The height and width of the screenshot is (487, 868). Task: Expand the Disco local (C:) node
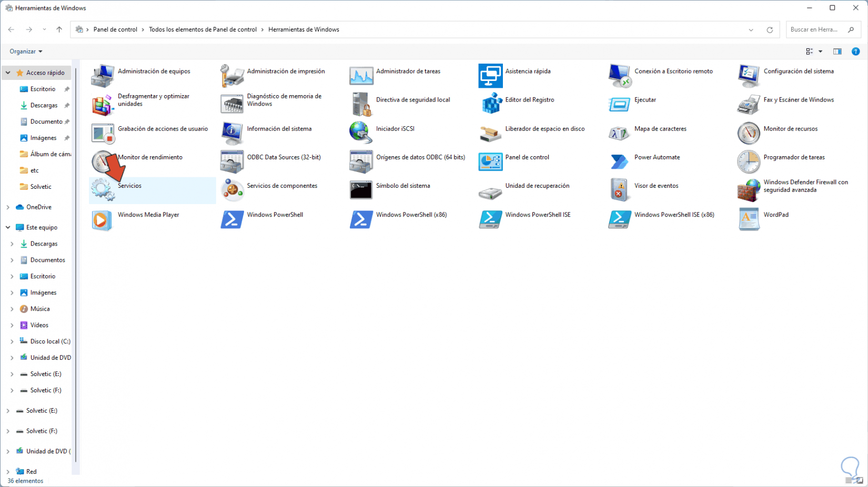(x=12, y=342)
